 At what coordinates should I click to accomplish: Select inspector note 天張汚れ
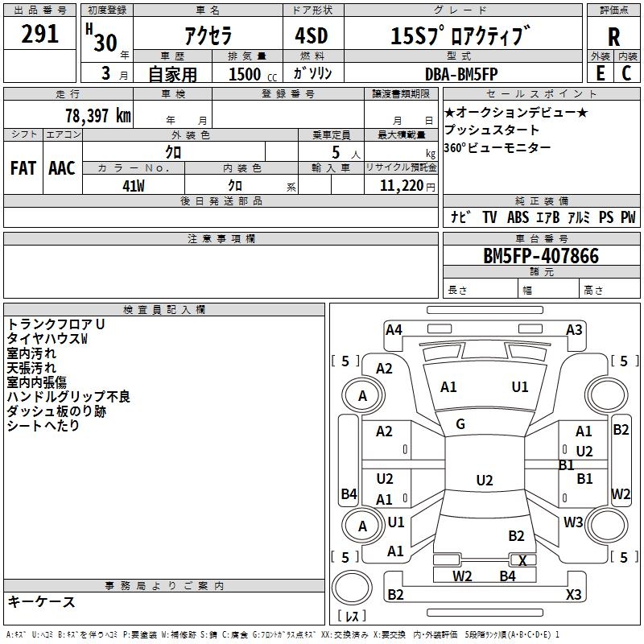click(x=31, y=368)
